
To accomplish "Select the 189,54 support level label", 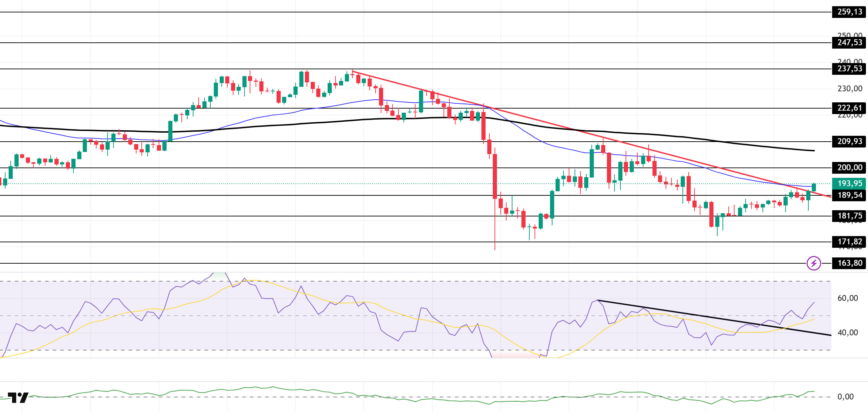I will [x=849, y=195].
